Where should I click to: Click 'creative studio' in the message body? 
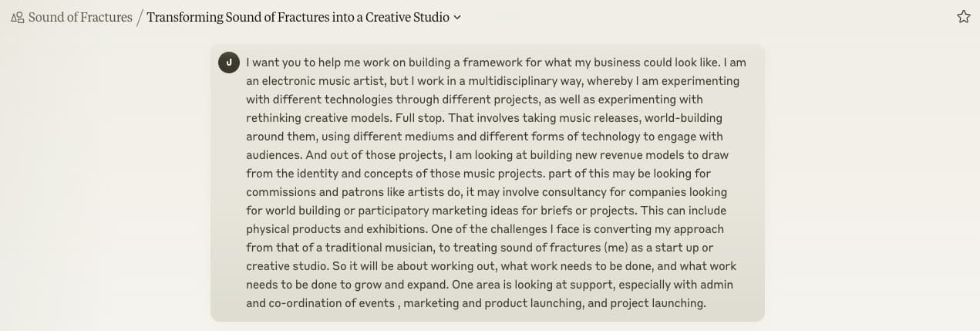(288, 266)
